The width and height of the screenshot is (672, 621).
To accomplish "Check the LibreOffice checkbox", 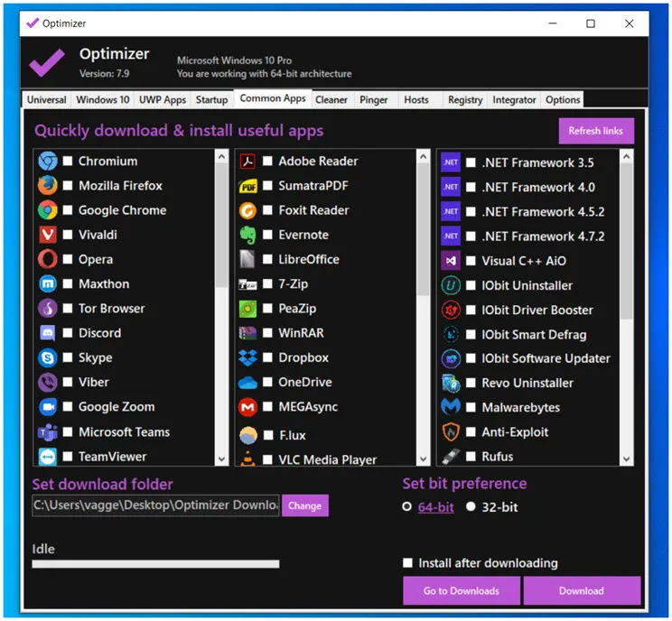I will tap(267, 259).
